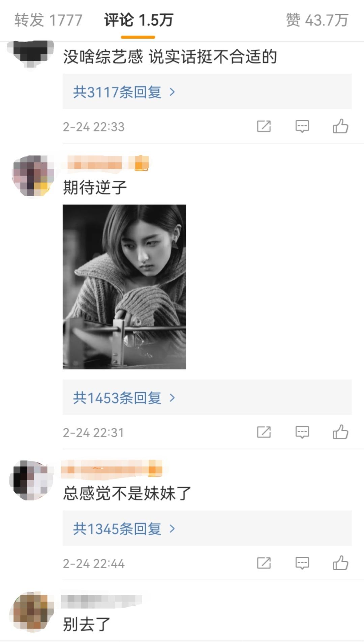Expand the 共3117条回复 thread
Image resolution: width=364 pixels, height=642 pixels.
pyautogui.click(x=207, y=92)
